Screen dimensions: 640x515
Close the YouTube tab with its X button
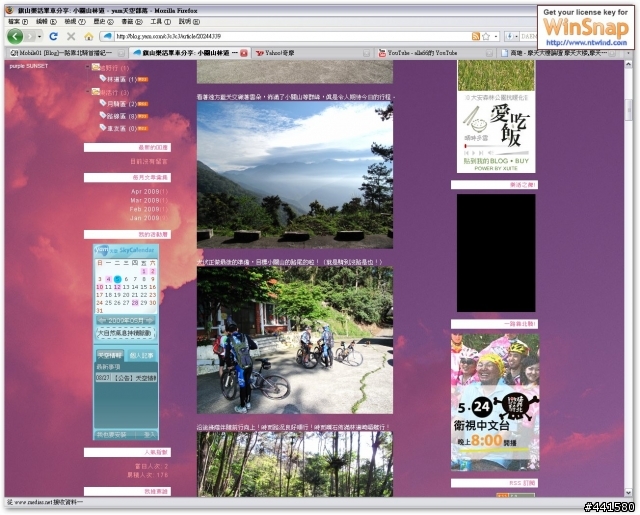click(x=489, y=53)
